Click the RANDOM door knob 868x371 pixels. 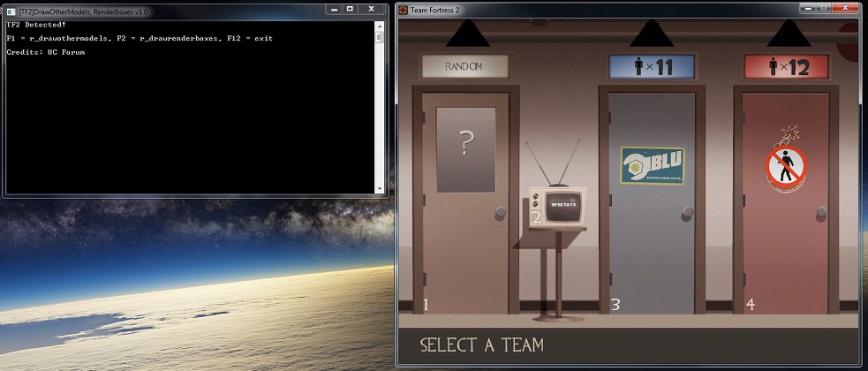[x=501, y=211]
